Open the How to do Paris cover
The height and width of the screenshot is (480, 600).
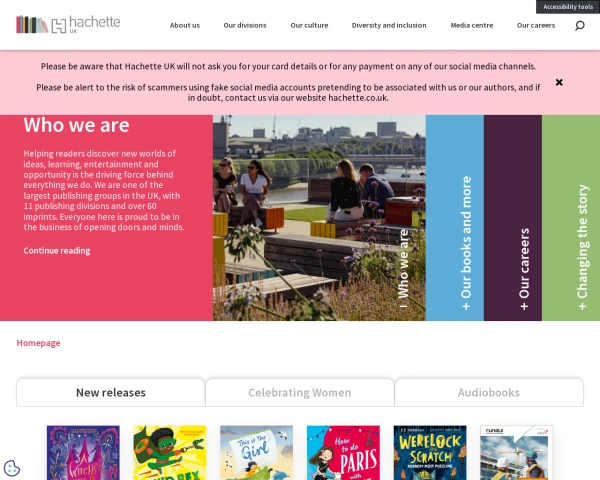tap(343, 452)
